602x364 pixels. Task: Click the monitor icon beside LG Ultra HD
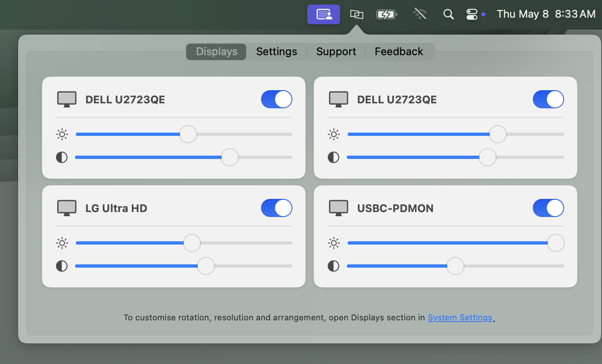pyautogui.click(x=66, y=208)
